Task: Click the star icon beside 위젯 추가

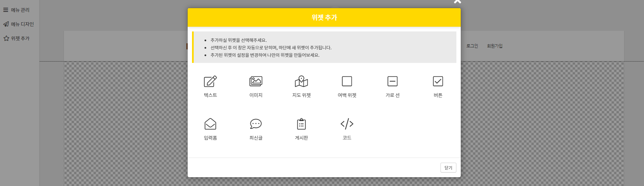Action: [x=6, y=38]
